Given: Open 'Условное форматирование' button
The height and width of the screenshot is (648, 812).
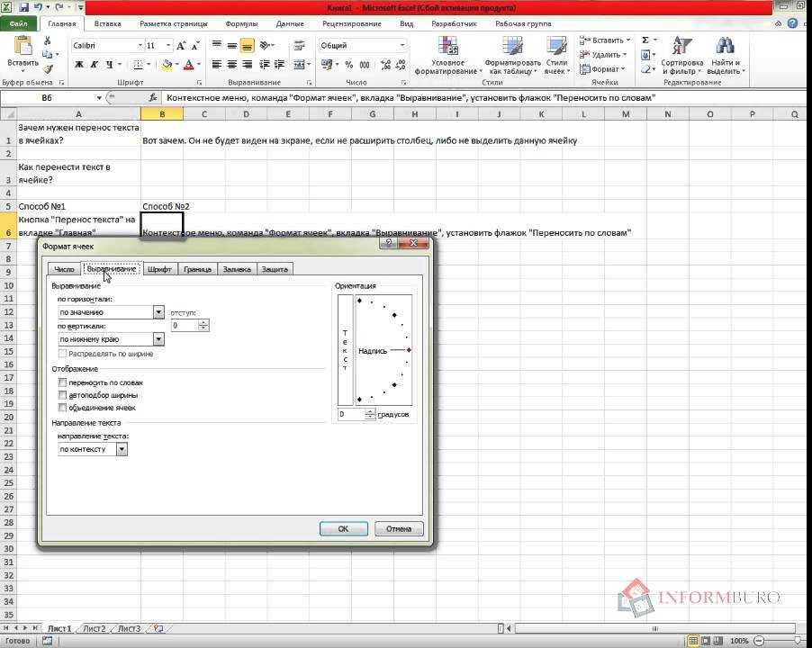Looking at the screenshot, I should click(x=448, y=56).
